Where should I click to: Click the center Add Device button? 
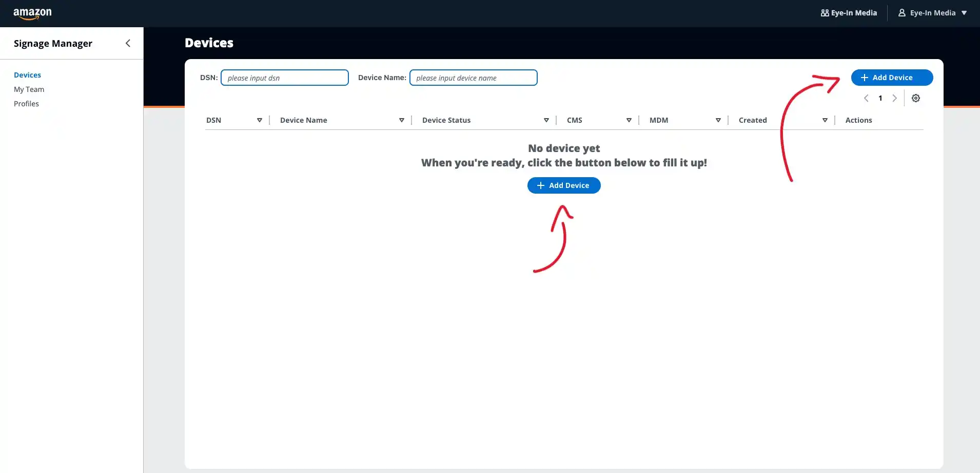[564, 185]
